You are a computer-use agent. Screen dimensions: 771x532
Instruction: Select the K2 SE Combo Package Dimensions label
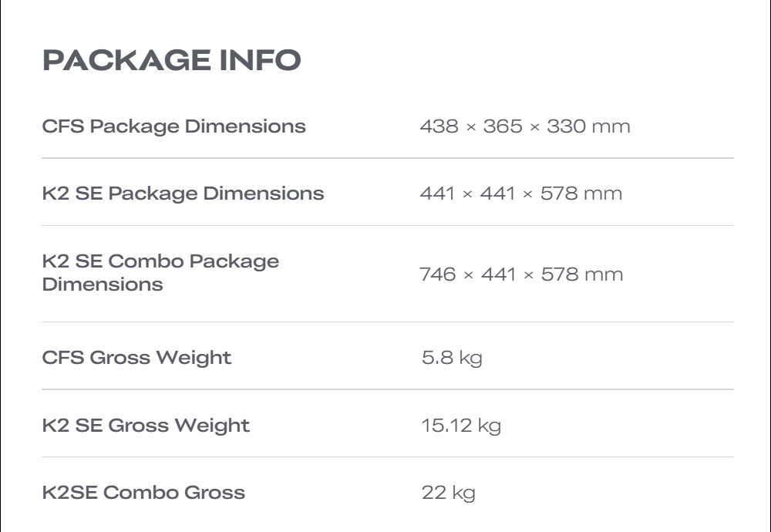(x=160, y=273)
